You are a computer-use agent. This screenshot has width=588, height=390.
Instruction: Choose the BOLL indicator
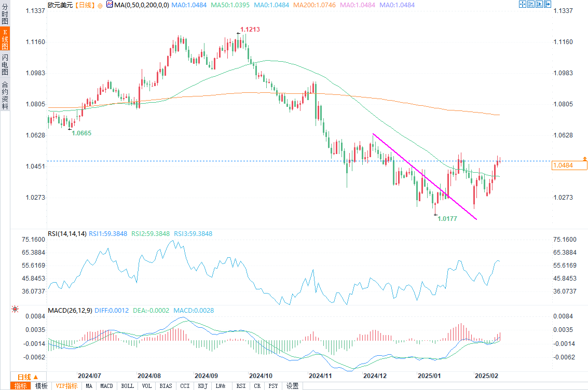point(128,386)
